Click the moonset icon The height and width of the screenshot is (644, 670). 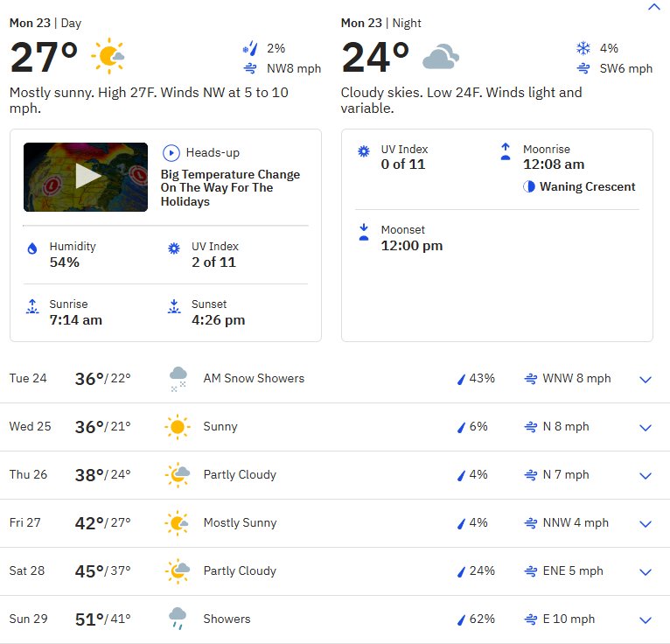pos(364,232)
